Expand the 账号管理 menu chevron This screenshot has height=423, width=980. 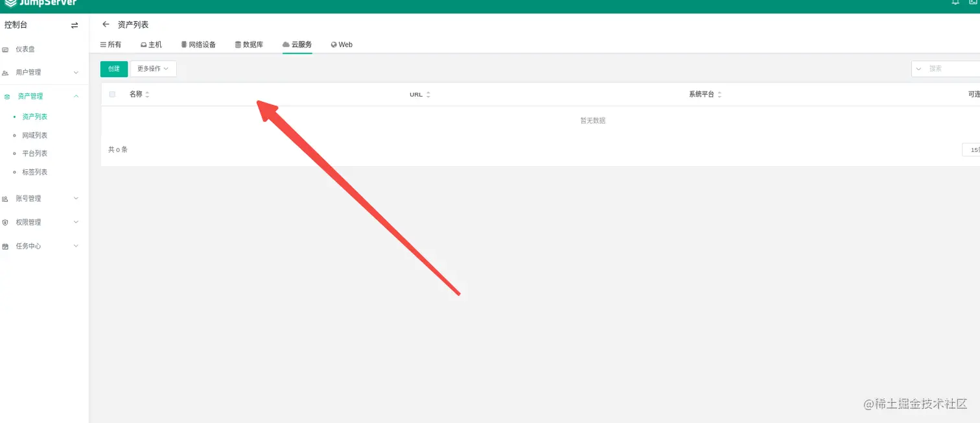76,199
